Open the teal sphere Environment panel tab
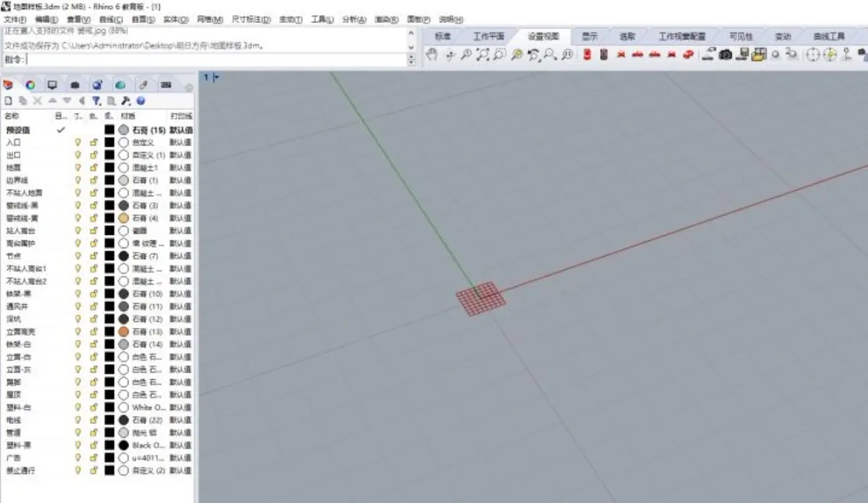 tap(120, 85)
